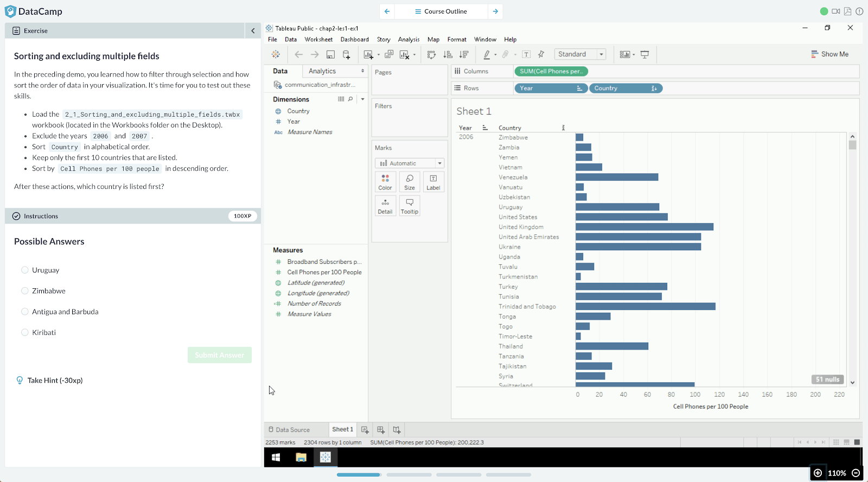Click the Show Mark Labels T icon
Viewport: 868px width, 482px height.
[526, 54]
